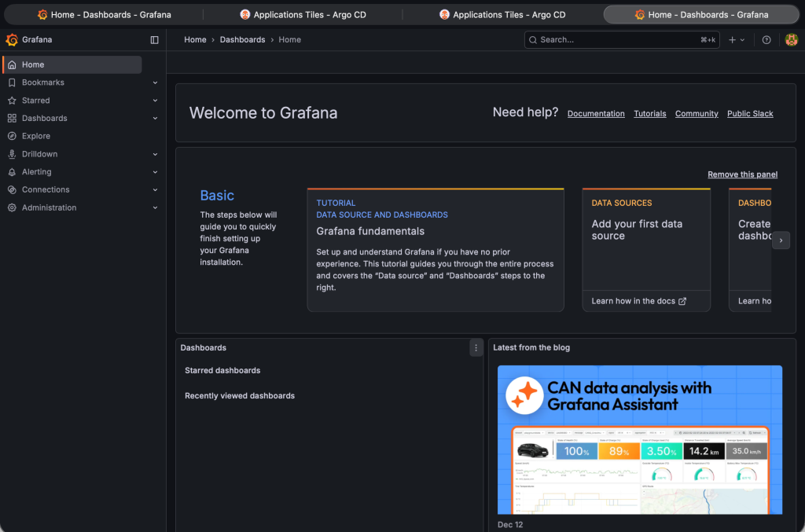Open the Documentation link

596,113
